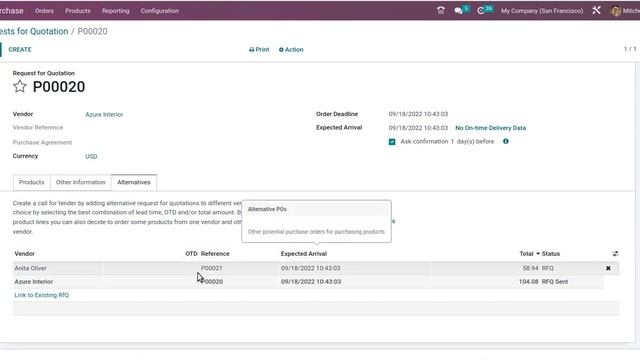The image size is (640, 360).
Task: Click the OTD column header
Action: tap(191, 253)
